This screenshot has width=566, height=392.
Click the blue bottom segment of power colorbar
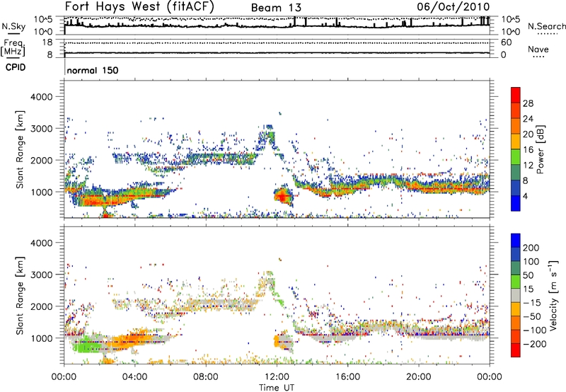[x=516, y=203]
